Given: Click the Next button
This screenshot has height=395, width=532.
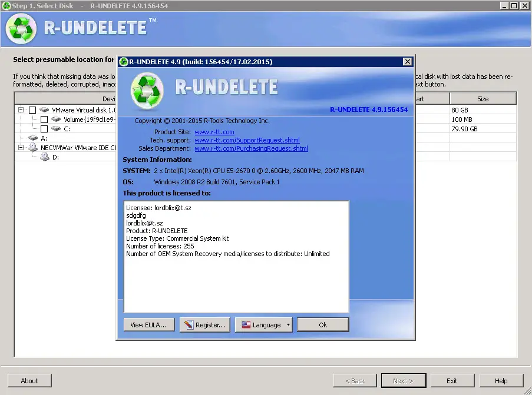Looking at the screenshot, I should [404, 381].
